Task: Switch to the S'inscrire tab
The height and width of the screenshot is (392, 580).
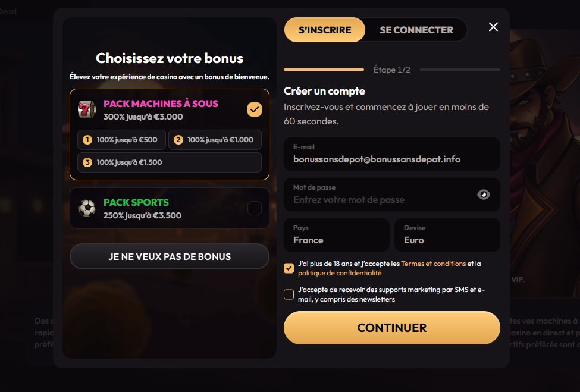Action: tap(325, 30)
